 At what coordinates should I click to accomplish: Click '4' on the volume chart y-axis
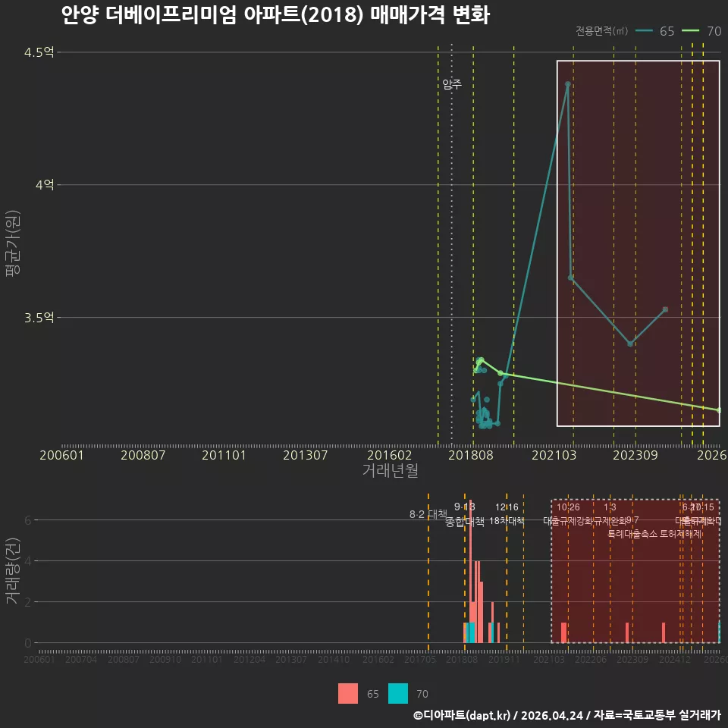[28, 561]
